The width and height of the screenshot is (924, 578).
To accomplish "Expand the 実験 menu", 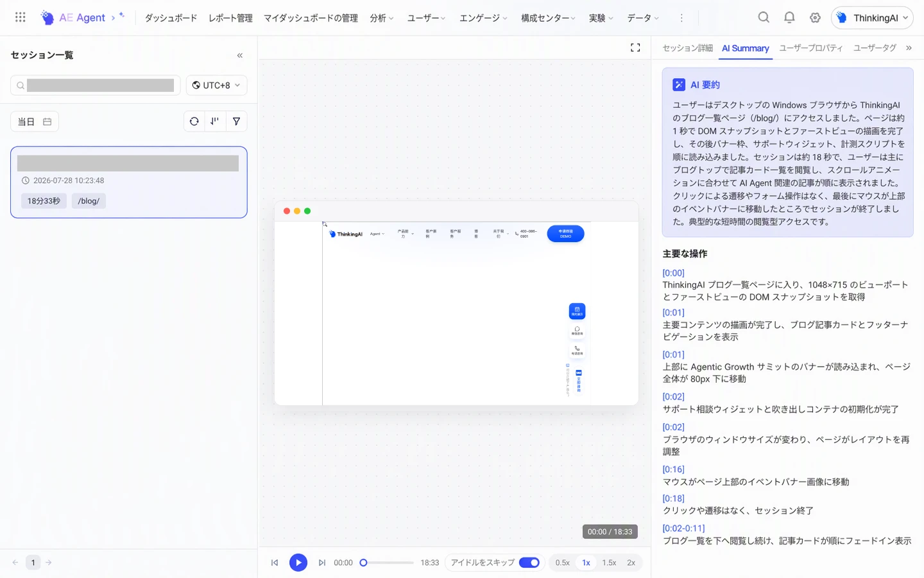I will pyautogui.click(x=601, y=18).
